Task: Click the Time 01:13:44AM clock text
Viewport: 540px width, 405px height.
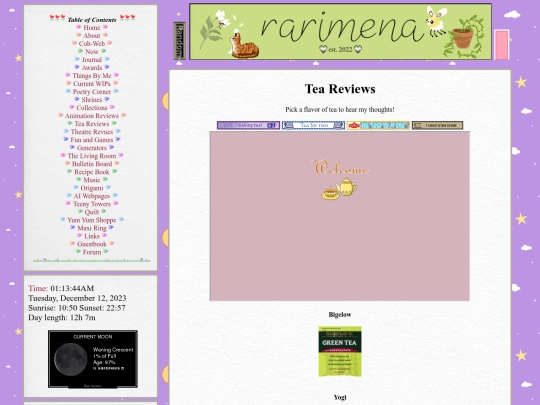Action: [61, 288]
